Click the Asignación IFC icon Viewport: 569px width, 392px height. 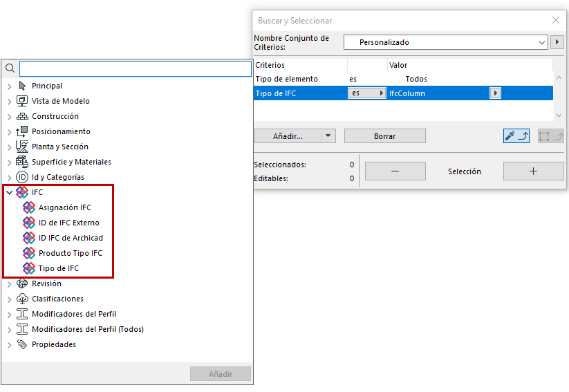tap(29, 207)
